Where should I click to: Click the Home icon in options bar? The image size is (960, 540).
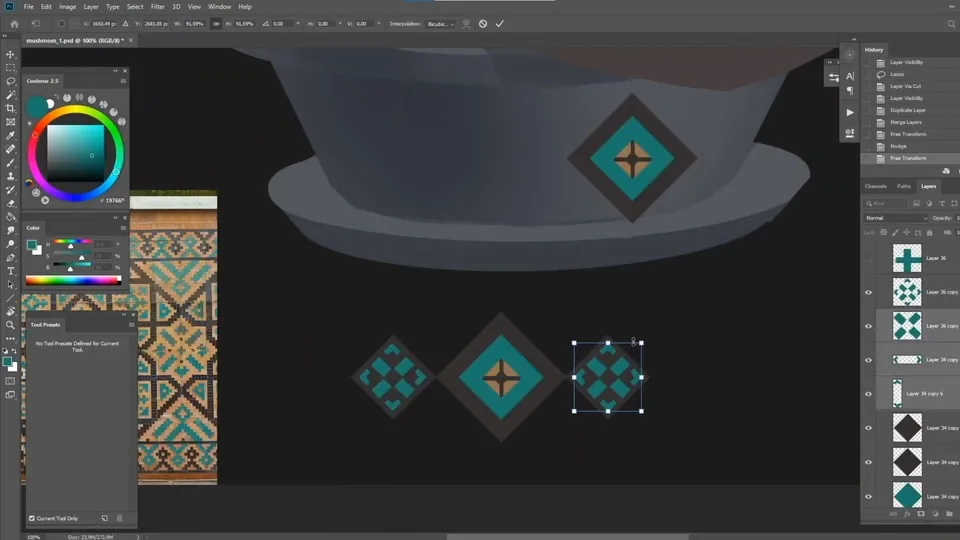[14, 24]
